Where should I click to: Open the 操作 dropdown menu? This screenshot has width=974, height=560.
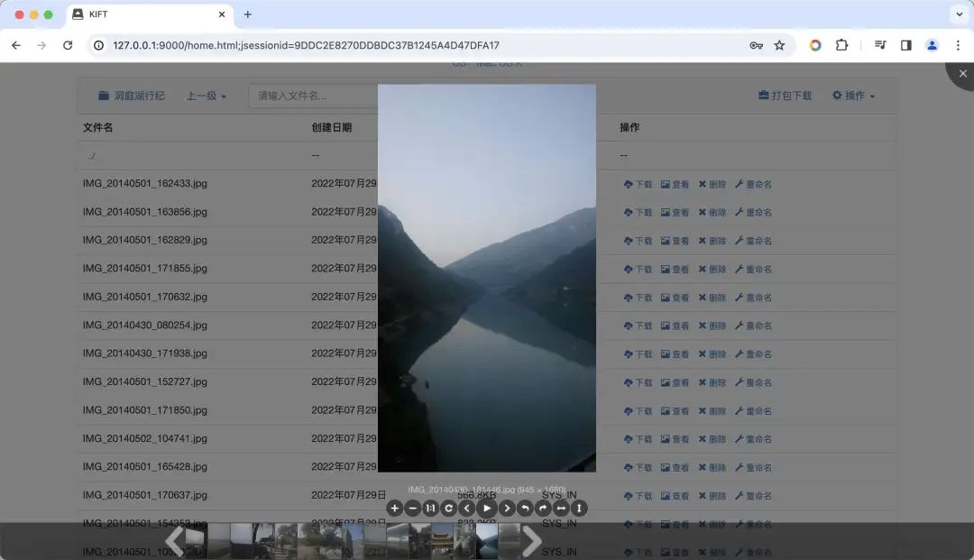853,96
